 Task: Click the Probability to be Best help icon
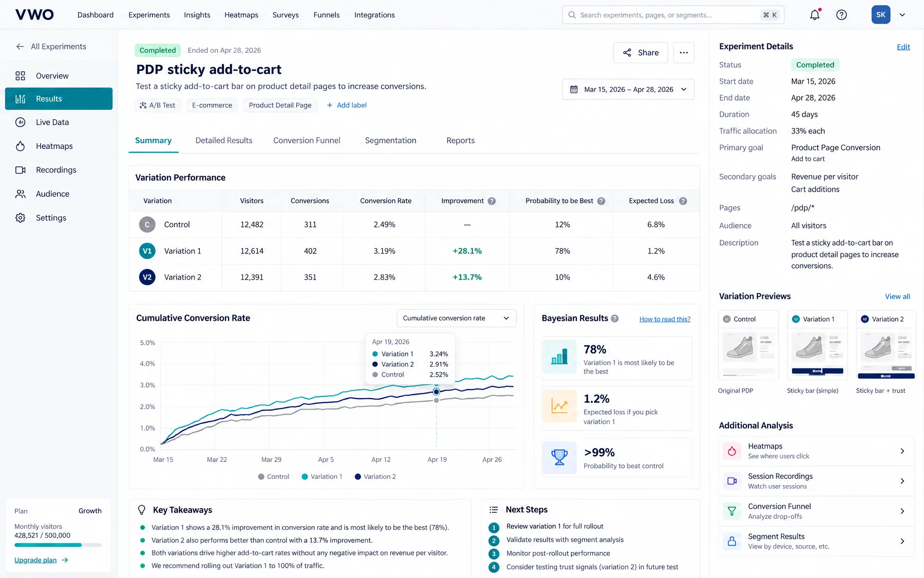[x=601, y=201]
